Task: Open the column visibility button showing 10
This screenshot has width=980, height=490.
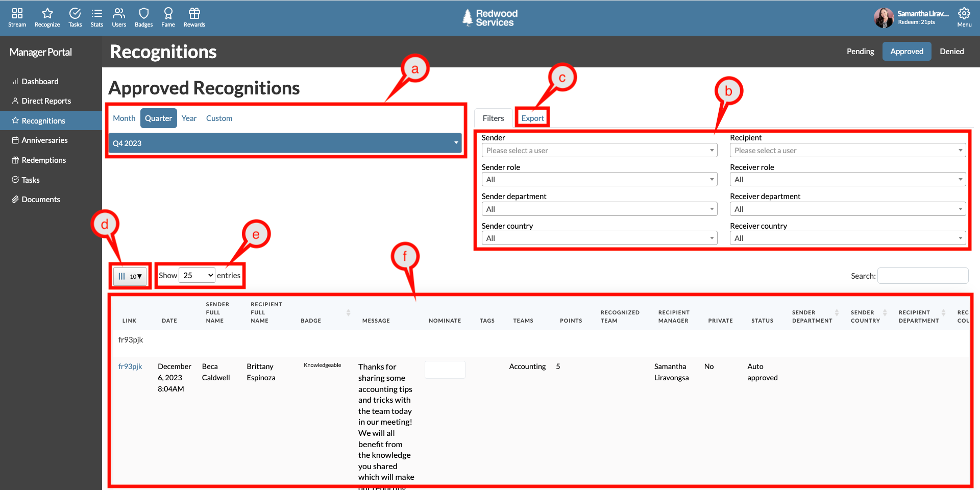Action: click(130, 276)
